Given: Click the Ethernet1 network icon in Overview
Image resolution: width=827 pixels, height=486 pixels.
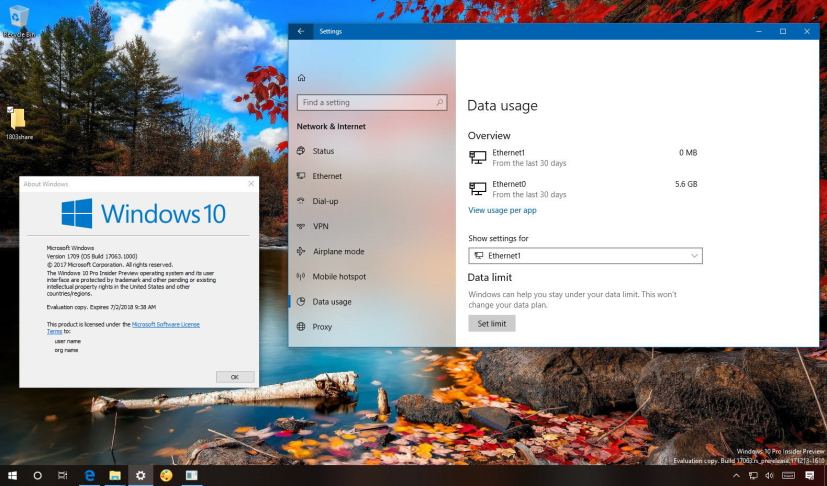Looking at the screenshot, I should point(477,157).
